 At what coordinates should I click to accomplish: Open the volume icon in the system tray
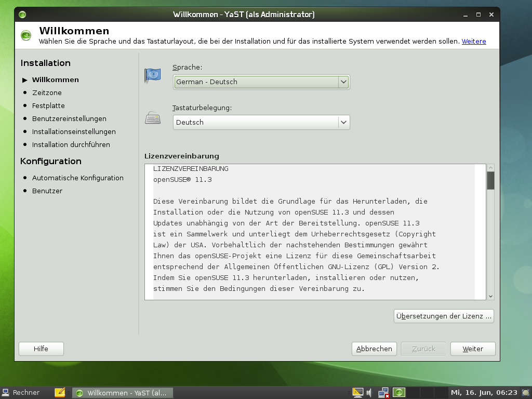[x=368, y=393]
